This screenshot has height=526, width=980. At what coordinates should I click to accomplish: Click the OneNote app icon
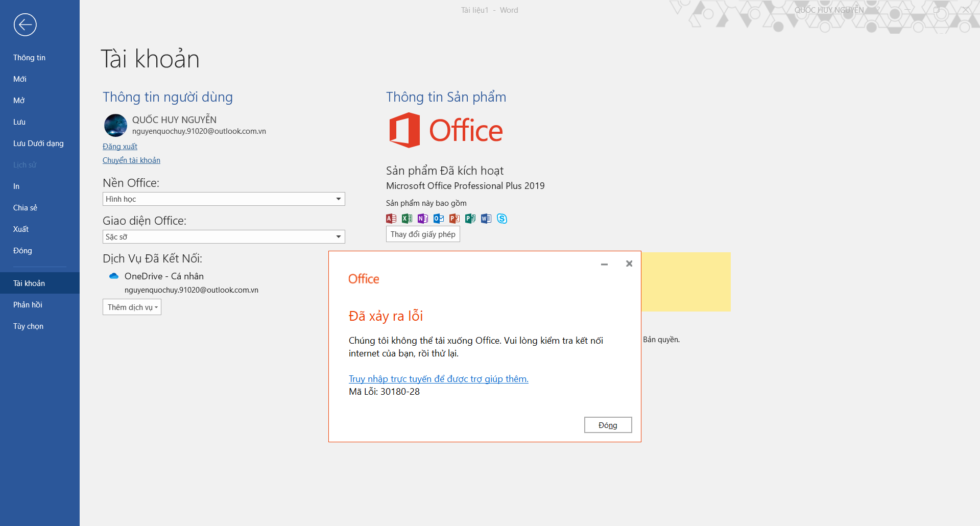(423, 219)
